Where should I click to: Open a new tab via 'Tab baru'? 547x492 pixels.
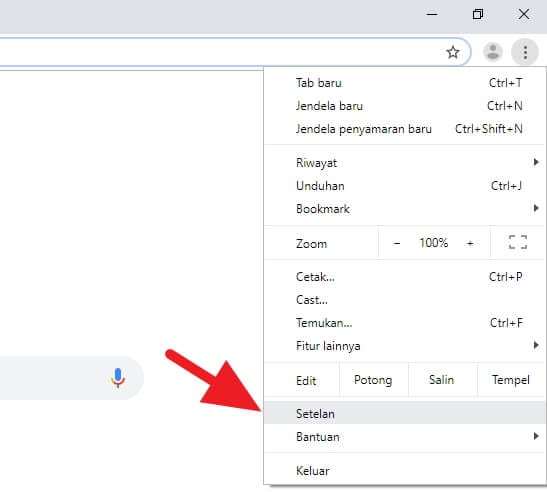tap(405, 83)
